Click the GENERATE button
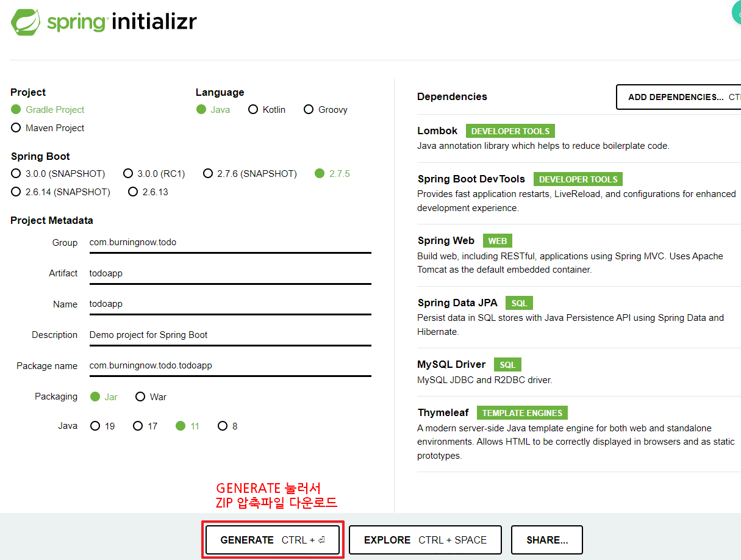Screen dimensions: 741x560 pyautogui.click(x=273, y=540)
